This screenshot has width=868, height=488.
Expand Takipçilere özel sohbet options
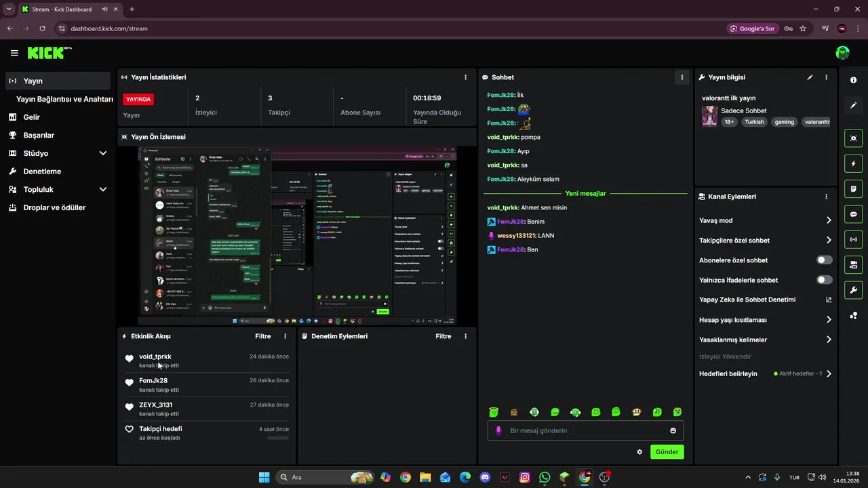pos(829,240)
